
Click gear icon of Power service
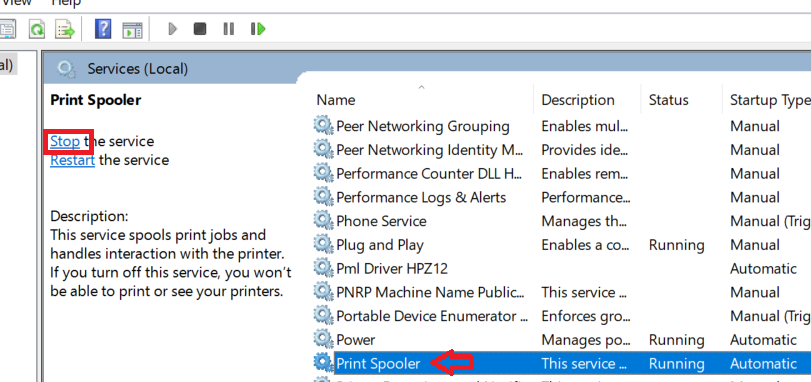(x=323, y=340)
